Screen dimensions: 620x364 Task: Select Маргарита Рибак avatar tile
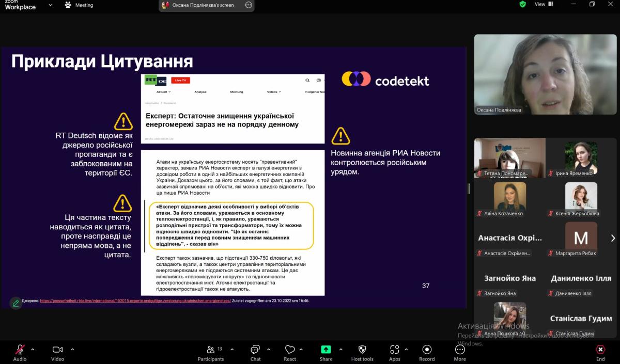pyautogui.click(x=581, y=238)
